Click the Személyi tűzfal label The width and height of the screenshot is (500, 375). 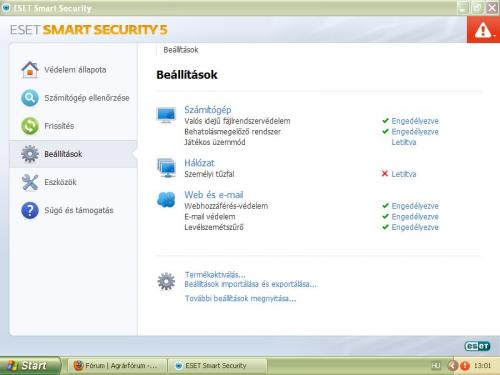(209, 174)
